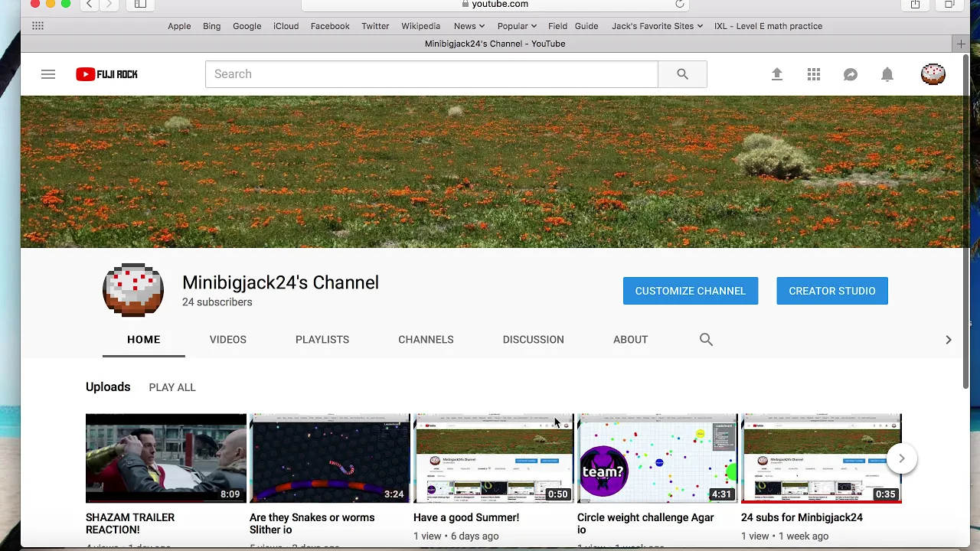980x551 pixels.
Task: Click the page vertical scrollbar
Action: 965,222
